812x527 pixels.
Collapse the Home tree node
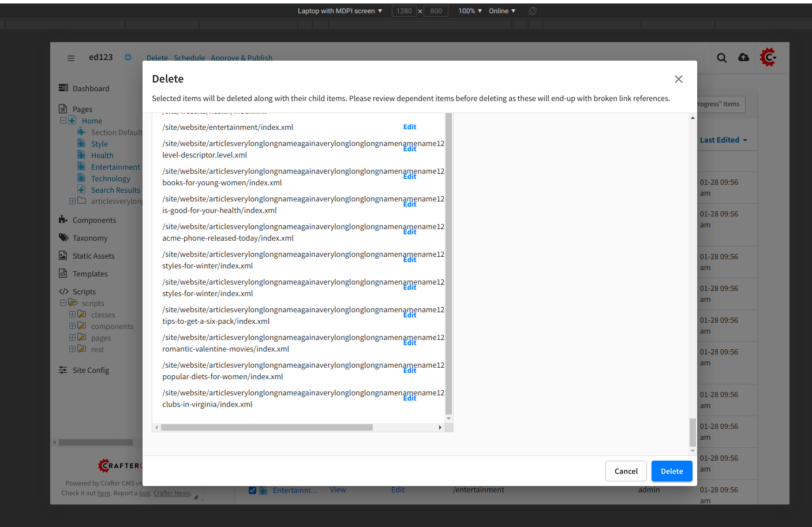pyautogui.click(x=63, y=120)
